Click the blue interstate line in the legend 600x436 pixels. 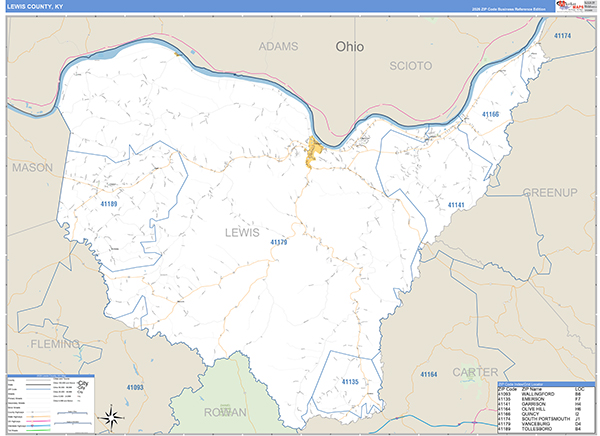[38, 426]
